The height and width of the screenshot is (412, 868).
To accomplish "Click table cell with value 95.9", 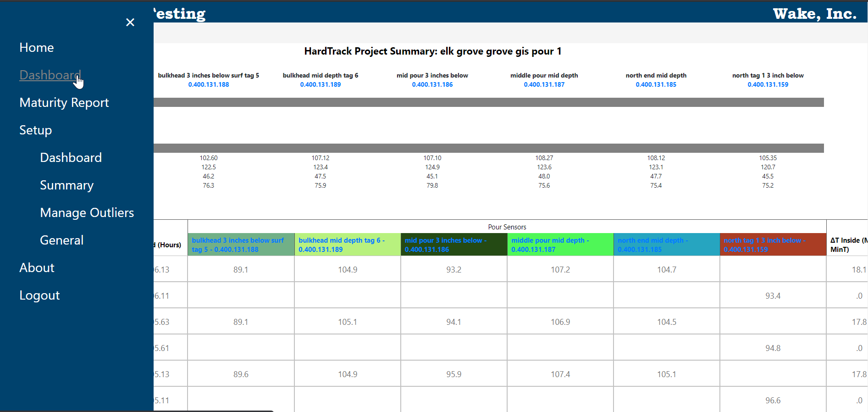I will pos(454,374).
